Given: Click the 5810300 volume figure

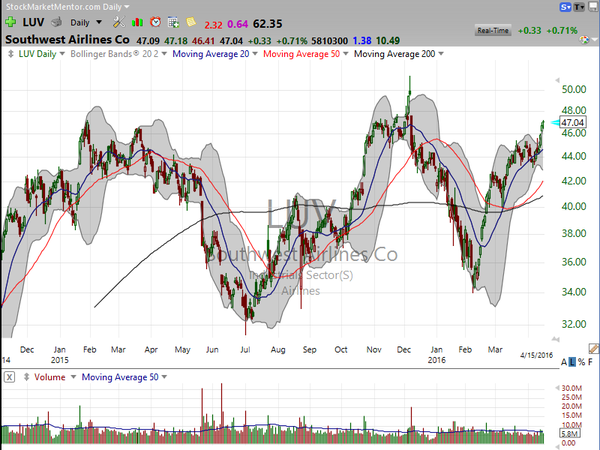Looking at the screenshot, I should 329,41.
